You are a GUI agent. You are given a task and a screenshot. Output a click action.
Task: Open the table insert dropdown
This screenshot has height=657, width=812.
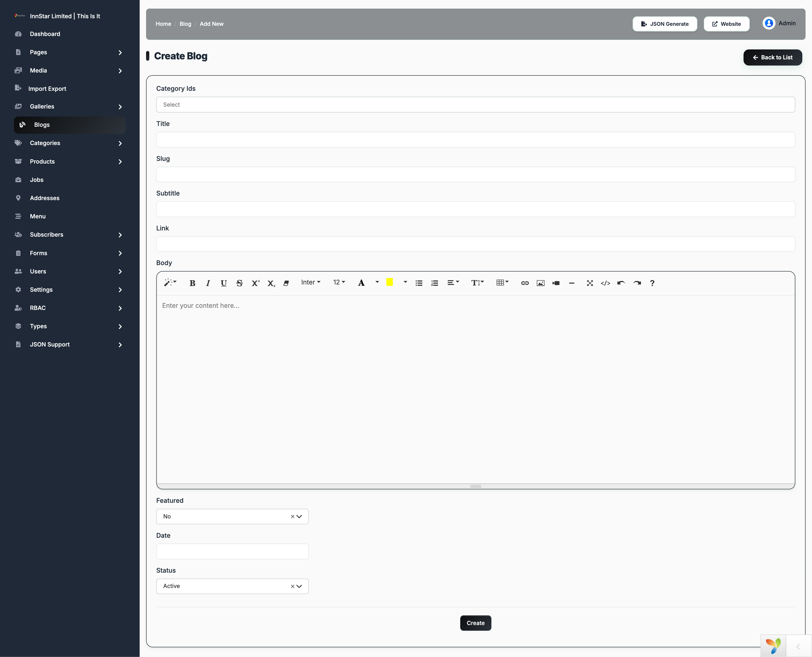tap(502, 283)
